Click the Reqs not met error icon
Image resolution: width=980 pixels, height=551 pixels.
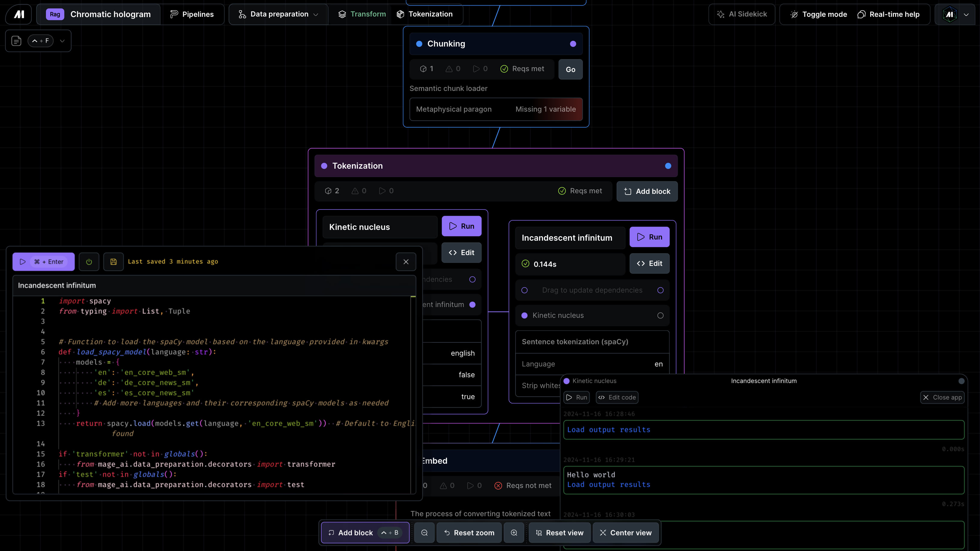click(498, 486)
